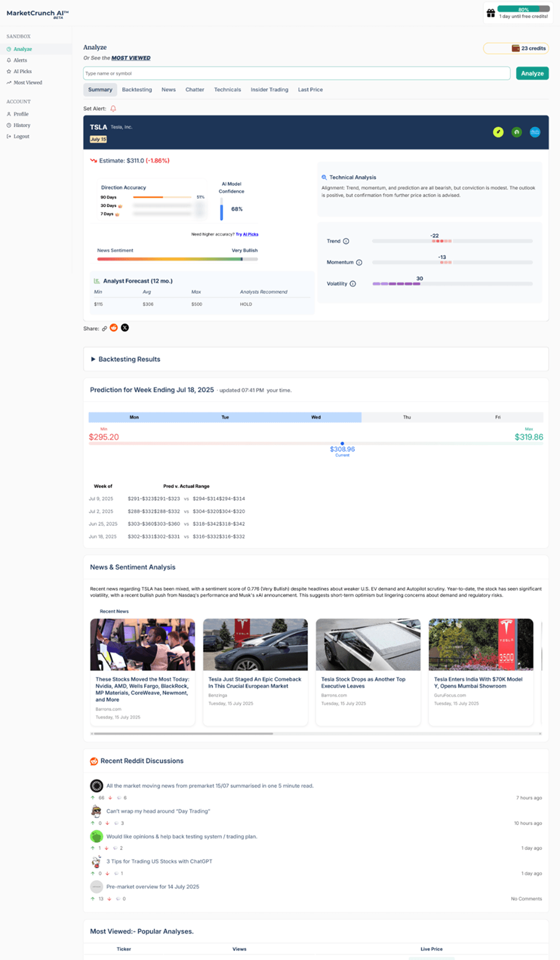Copy the share link icon
The height and width of the screenshot is (960, 560).
105,329
